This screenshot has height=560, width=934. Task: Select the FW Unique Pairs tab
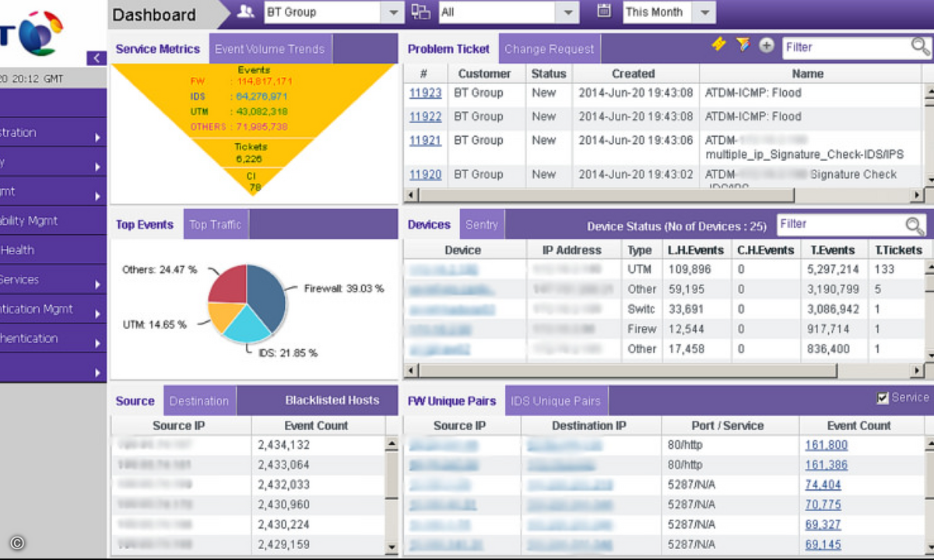click(452, 401)
